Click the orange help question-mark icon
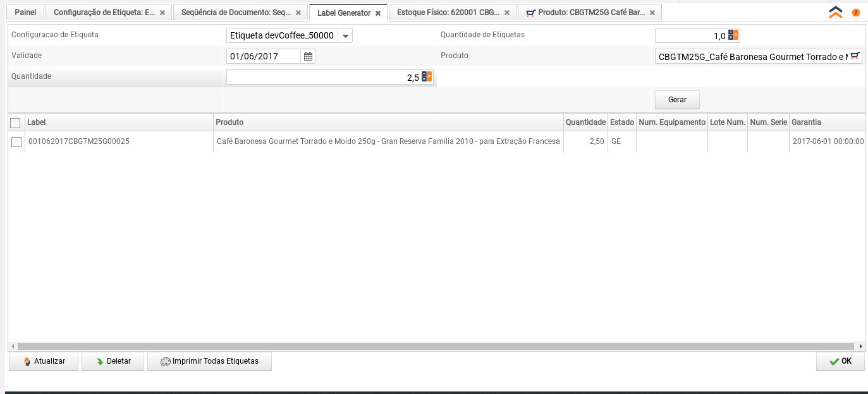The image size is (868, 394). tap(855, 13)
